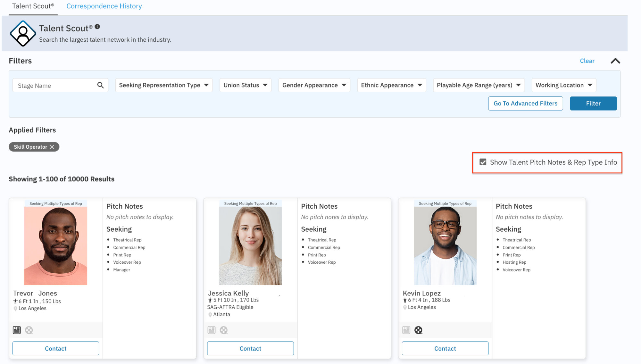Click the location pin beside Los Angeles
Screen dimensions: 641x364
(x=15, y=308)
